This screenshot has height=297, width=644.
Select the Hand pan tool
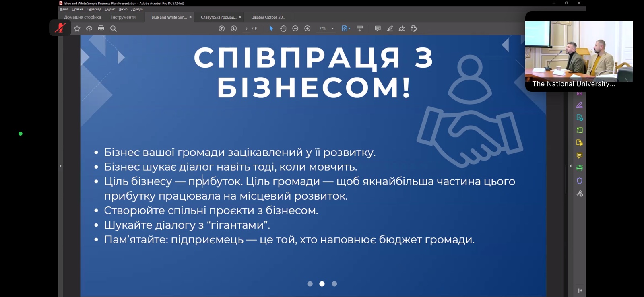[x=283, y=29]
